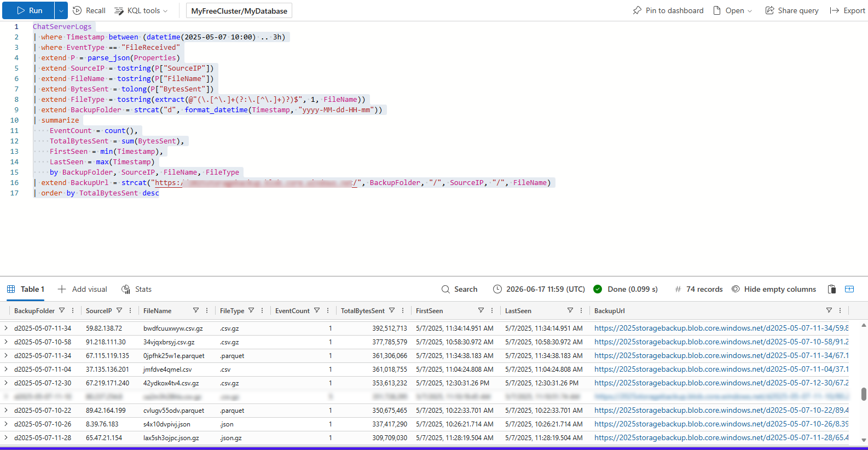This screenshot has height=450, width=868.
Task: Open the KQL tools dropdown
Action: tap(141, 10)
